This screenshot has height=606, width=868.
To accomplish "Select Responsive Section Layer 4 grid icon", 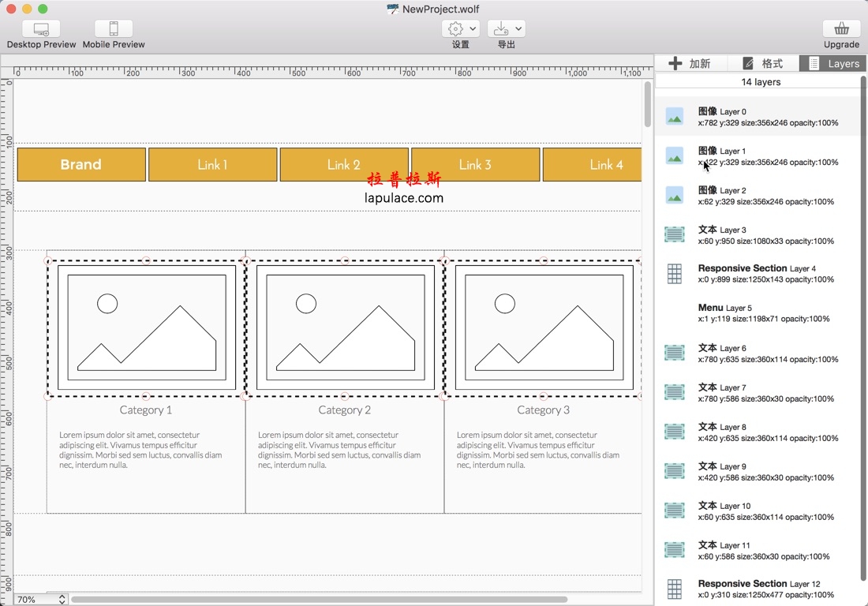I will [674, 274].
